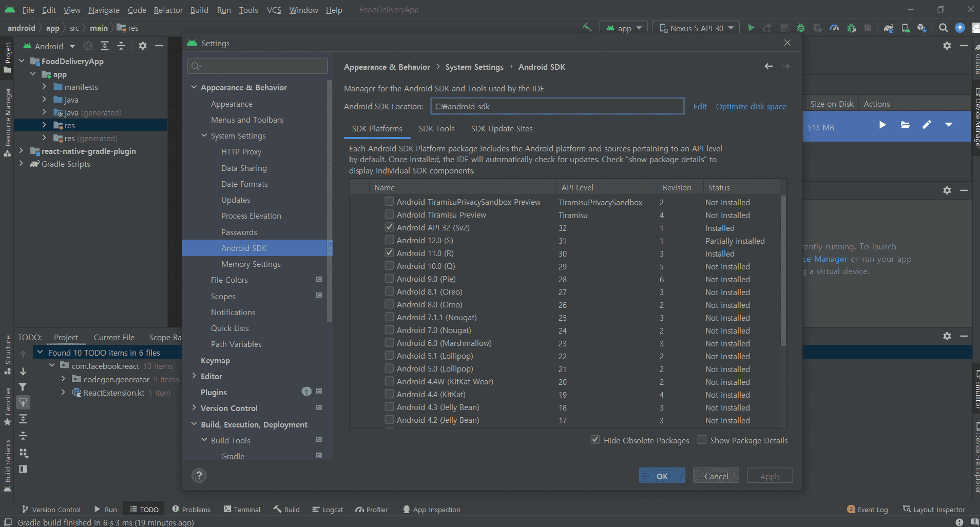Launch the virtual device with the play icon
This screenshot has width=980, height=527.
(882, 125)
